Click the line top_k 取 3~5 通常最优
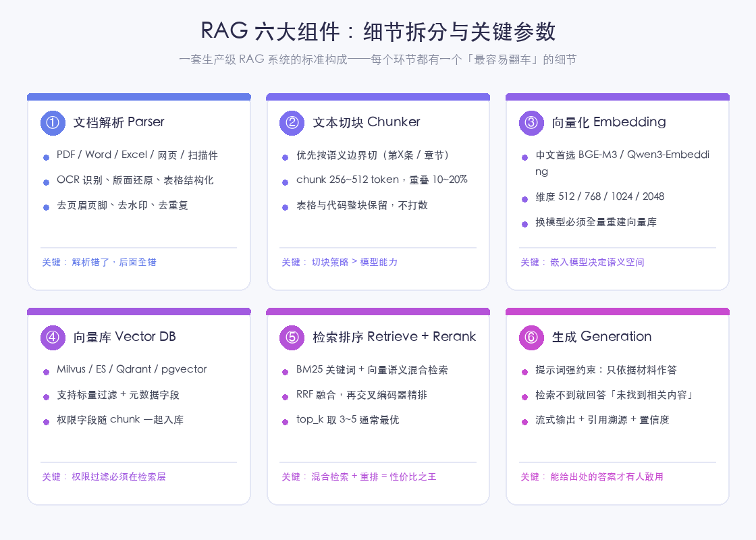The height and width of the screenshot is (540, 756). [x=348, y=419]
